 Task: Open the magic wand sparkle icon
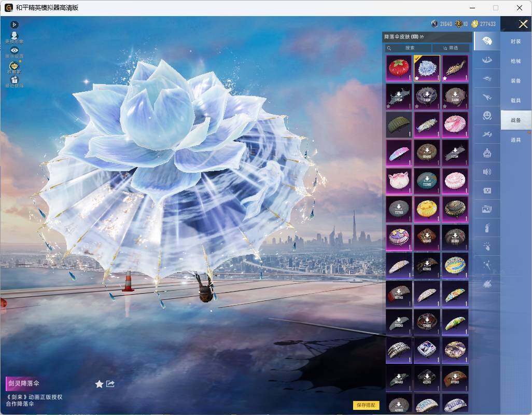(x=487, y=265)
